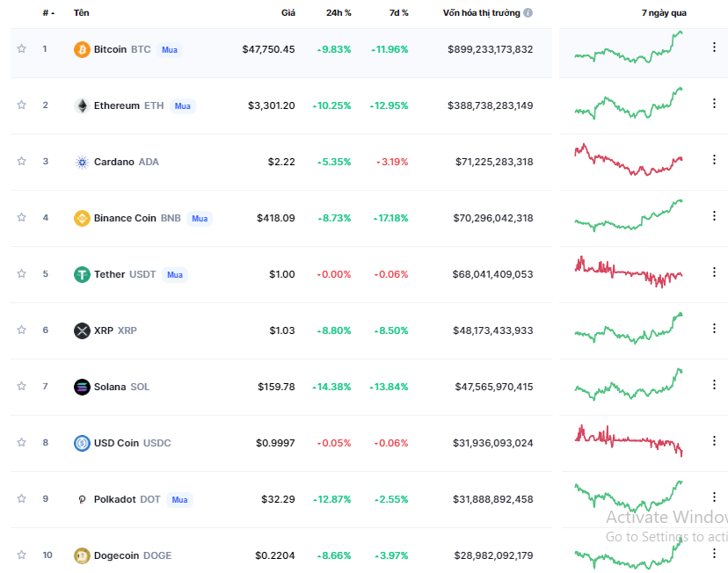Toggle the watchlist star for Cardano
728x573 pixels.
(21, 161)
